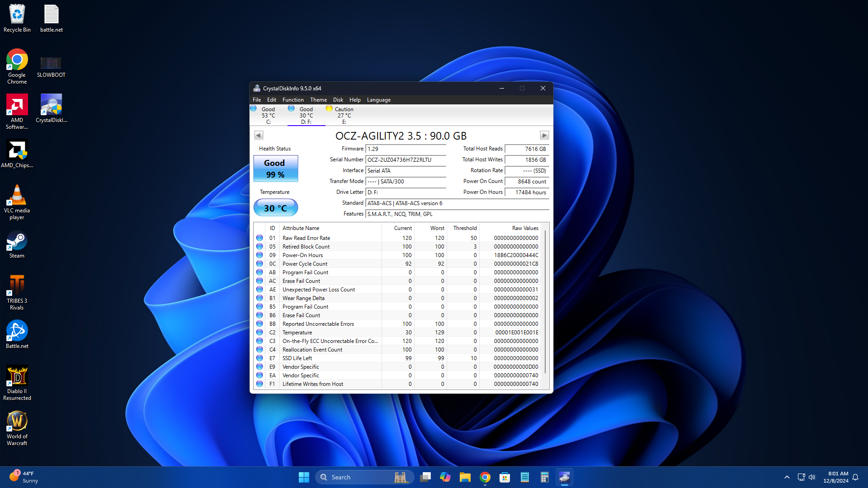
Task: Go to next disk arrow
Action: [x=544, y=135]
